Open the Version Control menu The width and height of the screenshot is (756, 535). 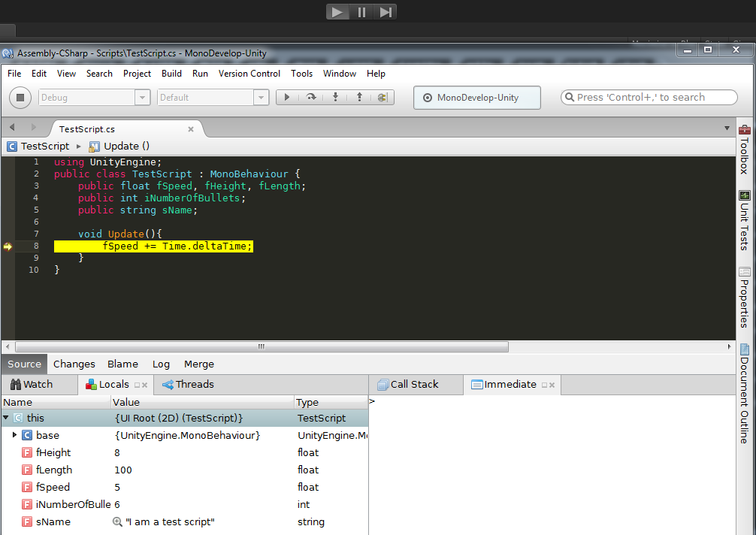point(249,73)
